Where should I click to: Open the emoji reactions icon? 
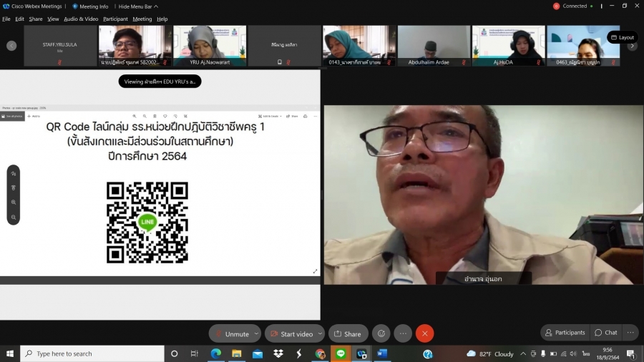point(381,333)
